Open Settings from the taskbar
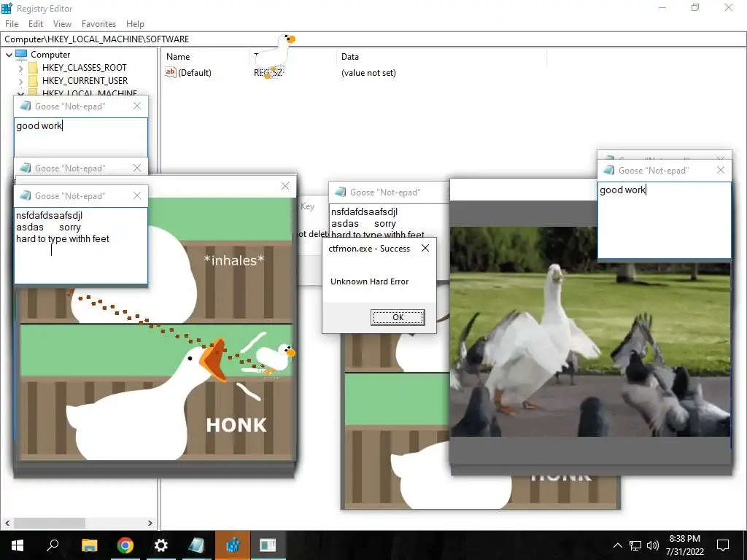The height and width of the screenshot is (560, 747). (161, 545)
